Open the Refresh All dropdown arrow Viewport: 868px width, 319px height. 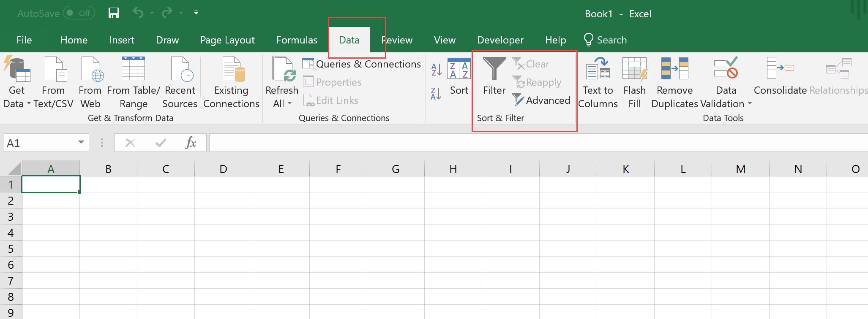(290, 104)
